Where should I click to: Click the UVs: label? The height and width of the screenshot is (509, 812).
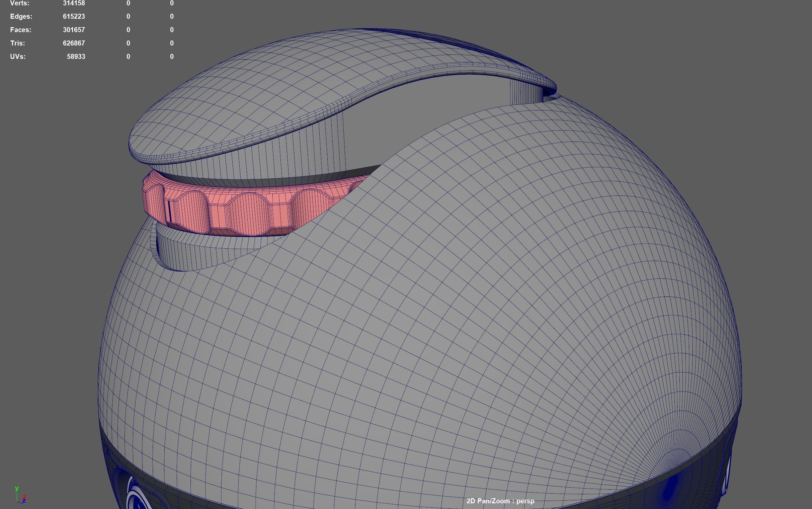(18, 57)
